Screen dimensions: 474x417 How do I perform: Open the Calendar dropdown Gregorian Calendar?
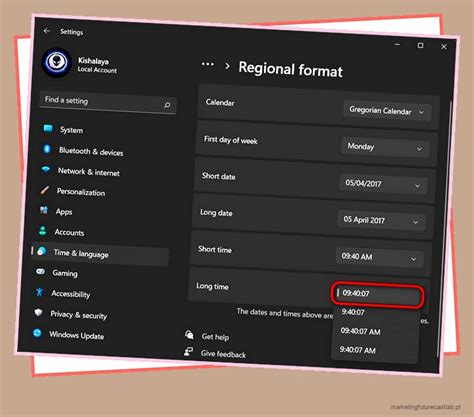[387, 111]
